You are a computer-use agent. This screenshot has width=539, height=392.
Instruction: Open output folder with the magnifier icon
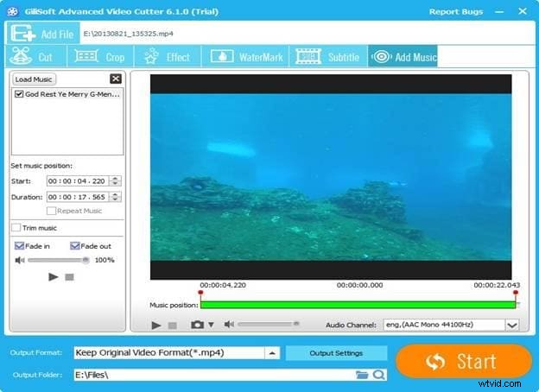click(x=379, y=375)
